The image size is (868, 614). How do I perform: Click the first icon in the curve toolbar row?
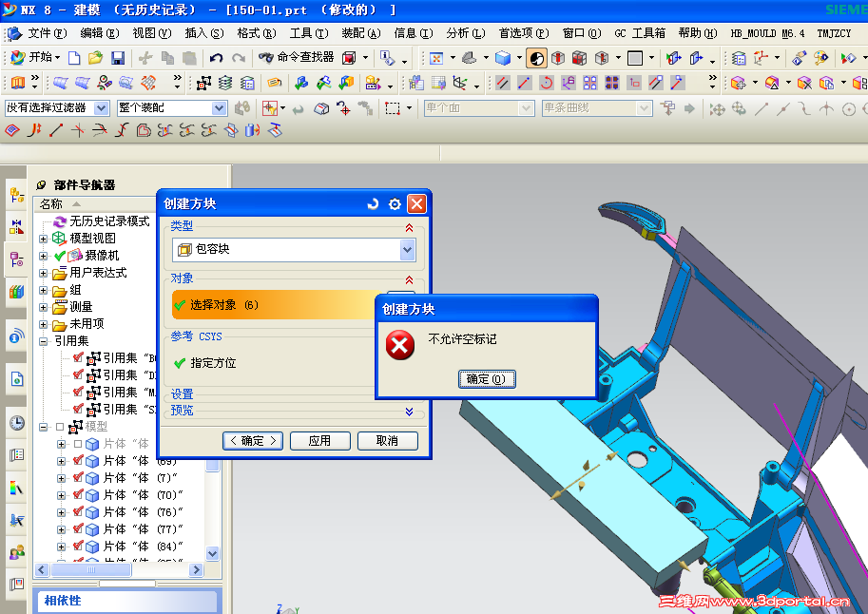pos(12,130)
